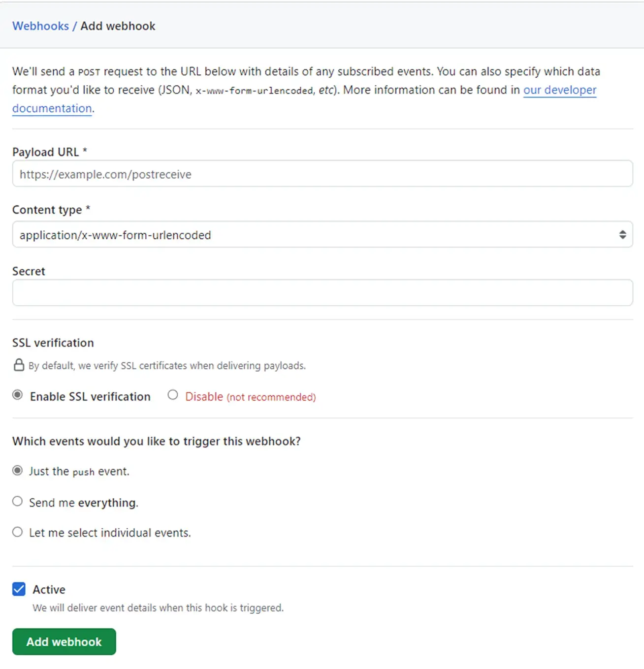Click the Enable SSL verification label
The width and height of the screenshot is (644, 669).
tap(90, 397)
